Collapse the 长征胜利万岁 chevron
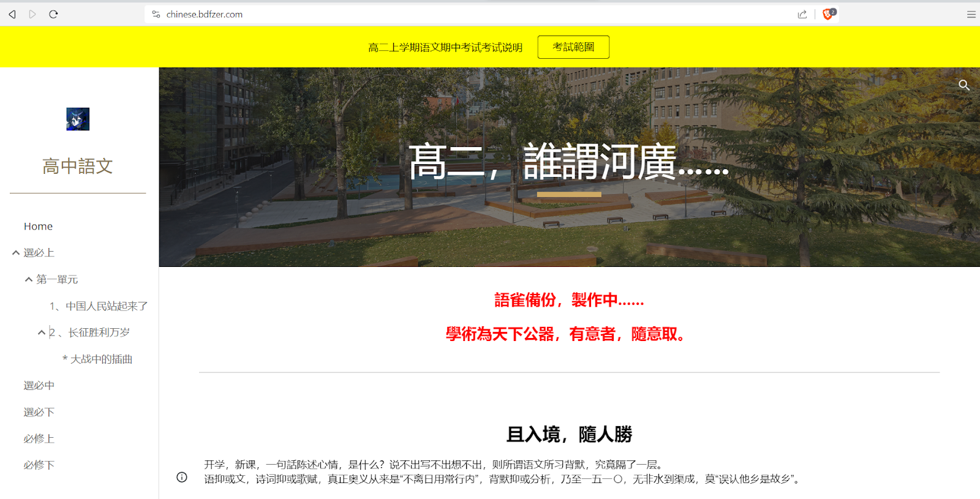Image resolution: width=980 pixels, height=499 pixels. coord(42,332)
